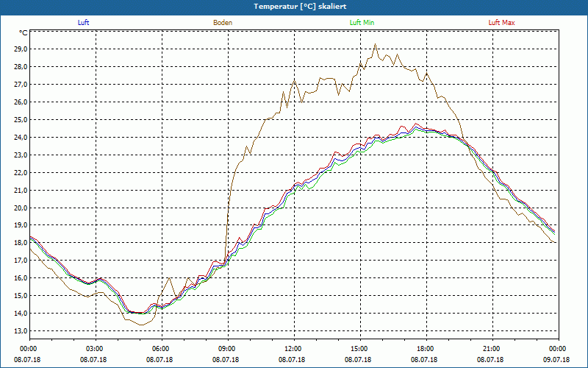Click the 19,0 y-axis value

[21, 225]
